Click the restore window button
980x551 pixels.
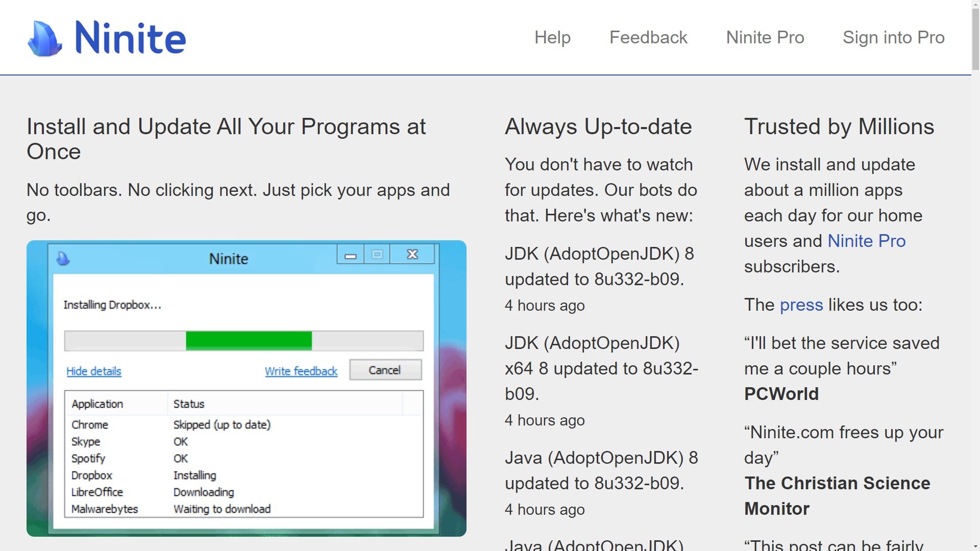tap(377, 254)
